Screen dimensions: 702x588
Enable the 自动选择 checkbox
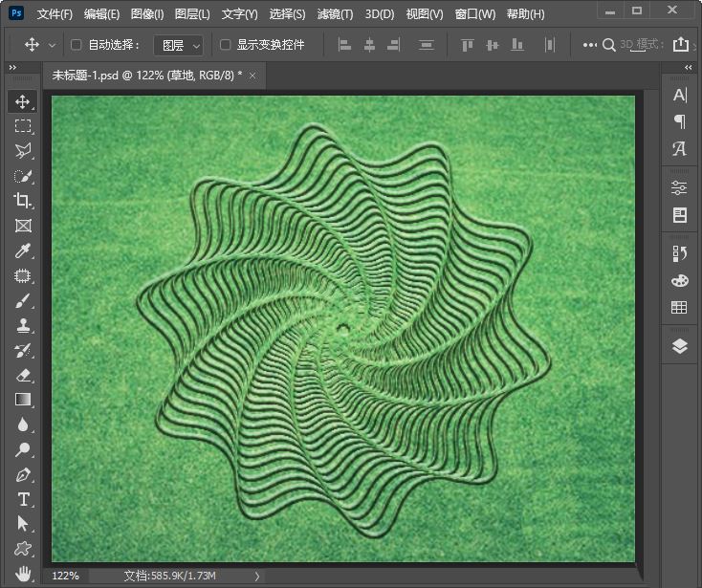coord(77,44)
